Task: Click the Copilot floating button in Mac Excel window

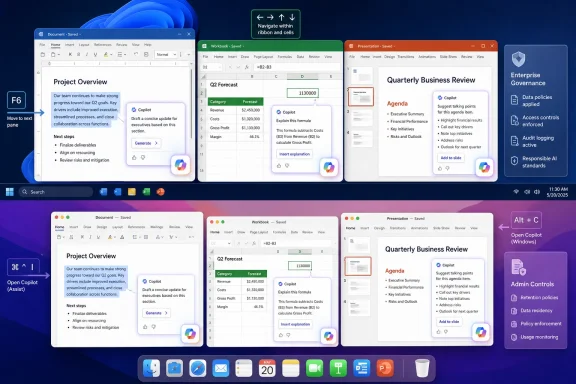Action: (x=328, y=336)
